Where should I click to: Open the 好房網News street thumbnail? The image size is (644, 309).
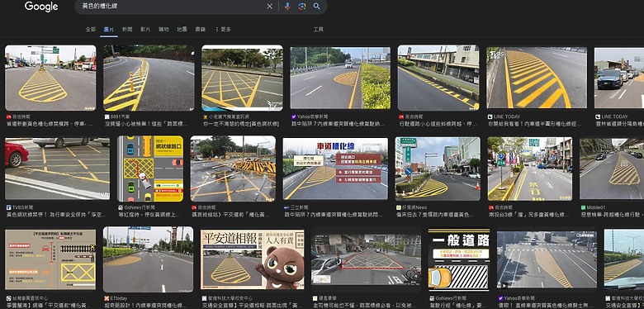(438, 169)
